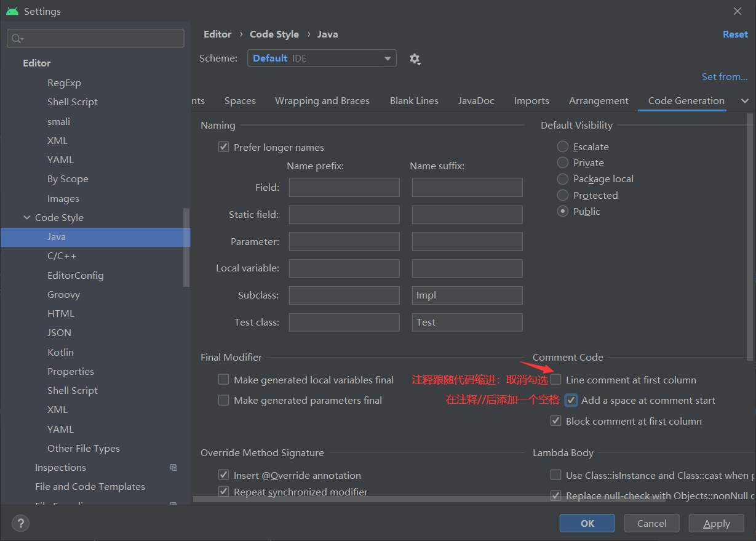Click the Field name prefix input

[344, 188]
